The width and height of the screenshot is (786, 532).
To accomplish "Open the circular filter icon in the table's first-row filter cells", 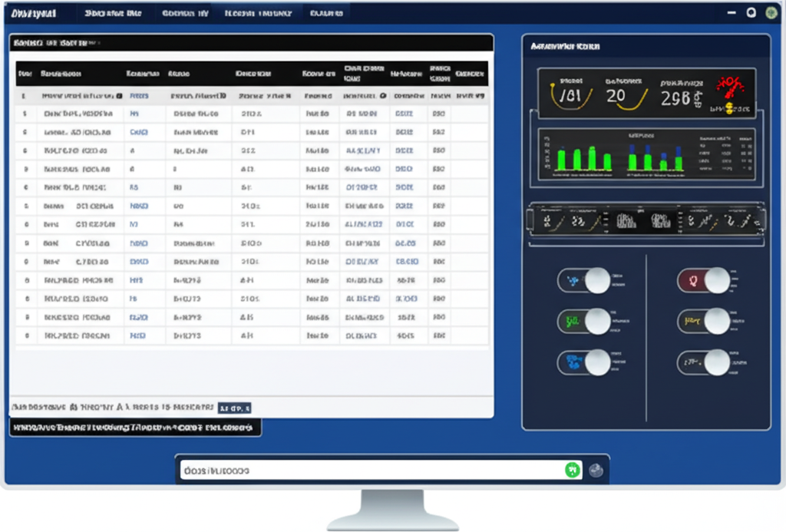I will 383,97.
